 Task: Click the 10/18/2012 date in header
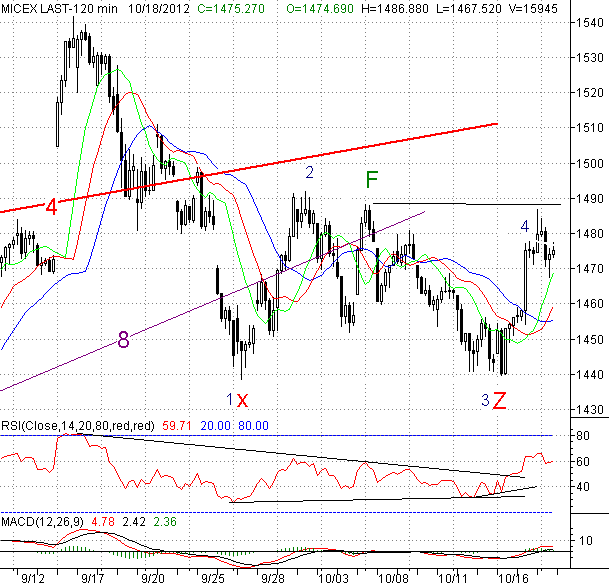[157, 8]
